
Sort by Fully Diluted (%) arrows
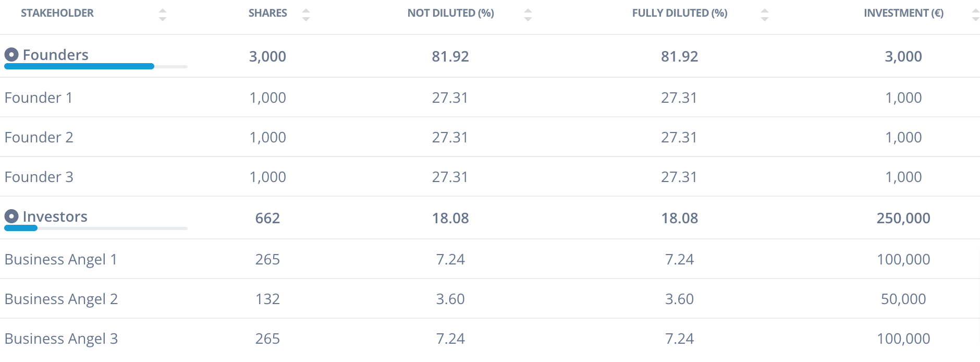[x=765, y=15]
